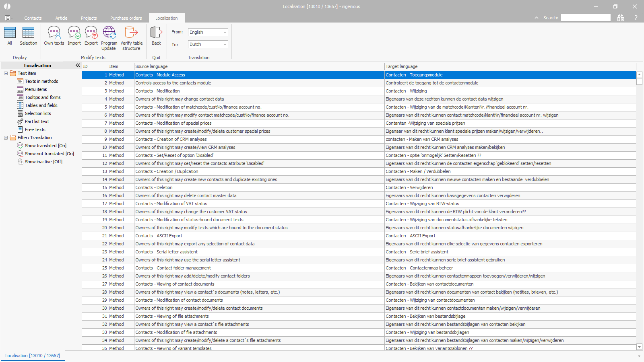Enable Show inactive filter

43,162
